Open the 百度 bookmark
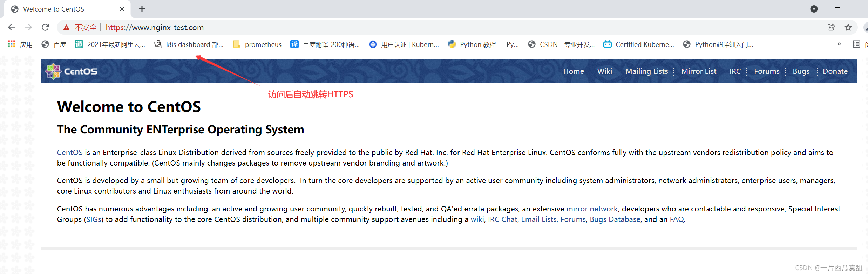The image size is (868, 274). coord(54,44)
